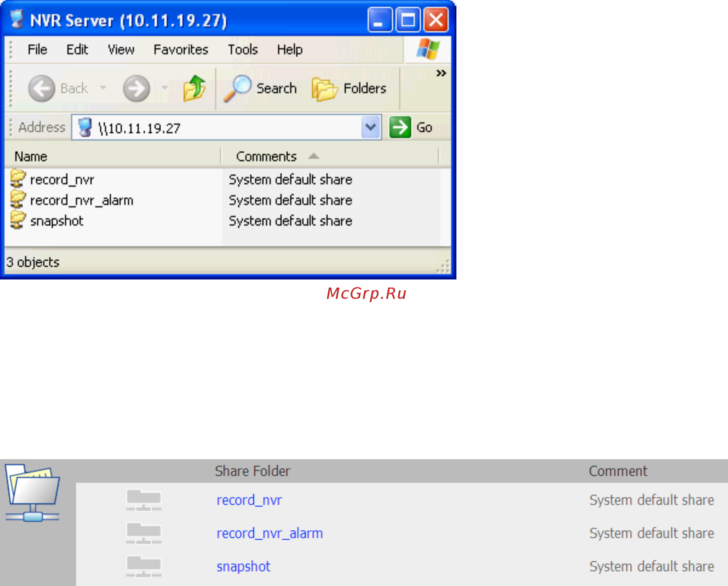Go up one folder level icon
This screenshot has height=586, width=728.
click(194, 88)
